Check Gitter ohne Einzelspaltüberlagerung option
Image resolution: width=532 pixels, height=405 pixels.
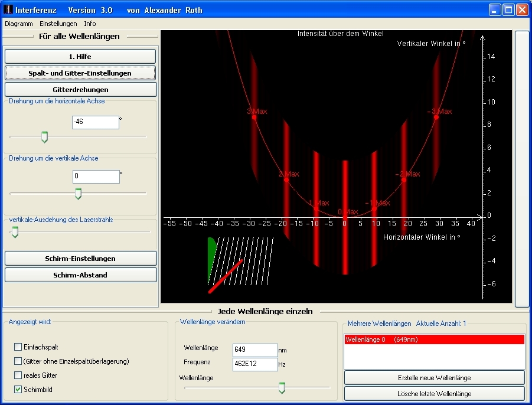click(18, 361)
